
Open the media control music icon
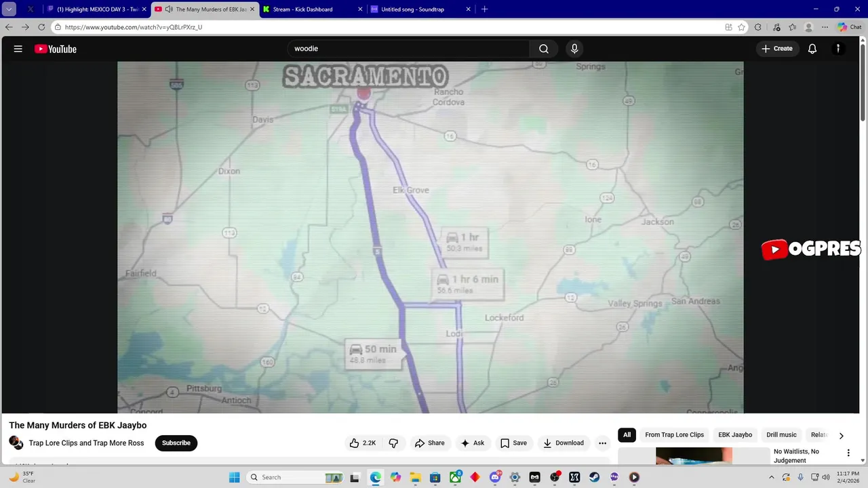tap(776, 27)
